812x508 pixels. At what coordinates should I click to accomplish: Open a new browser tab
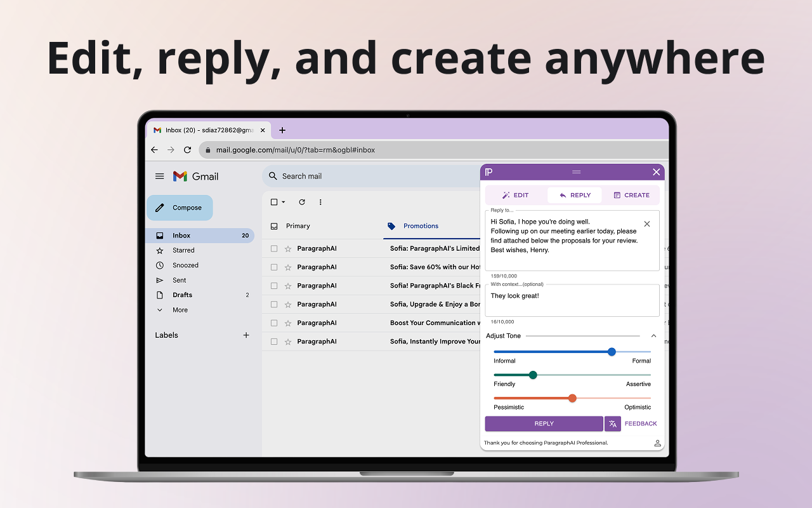click(282, 130)
